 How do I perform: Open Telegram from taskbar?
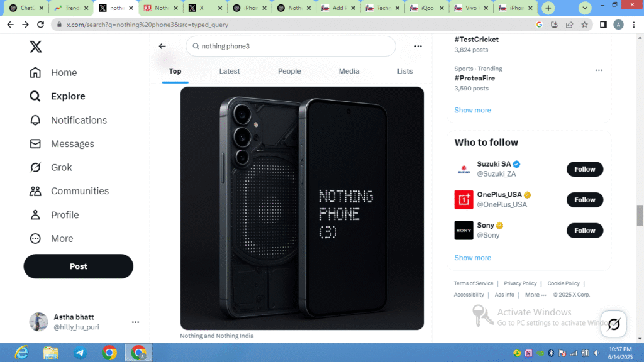tap(80, 353)
